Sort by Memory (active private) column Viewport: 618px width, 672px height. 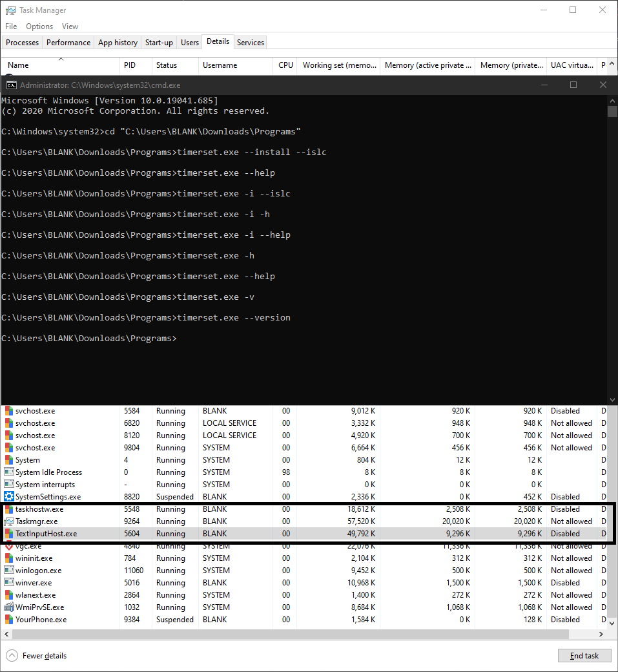427,65
